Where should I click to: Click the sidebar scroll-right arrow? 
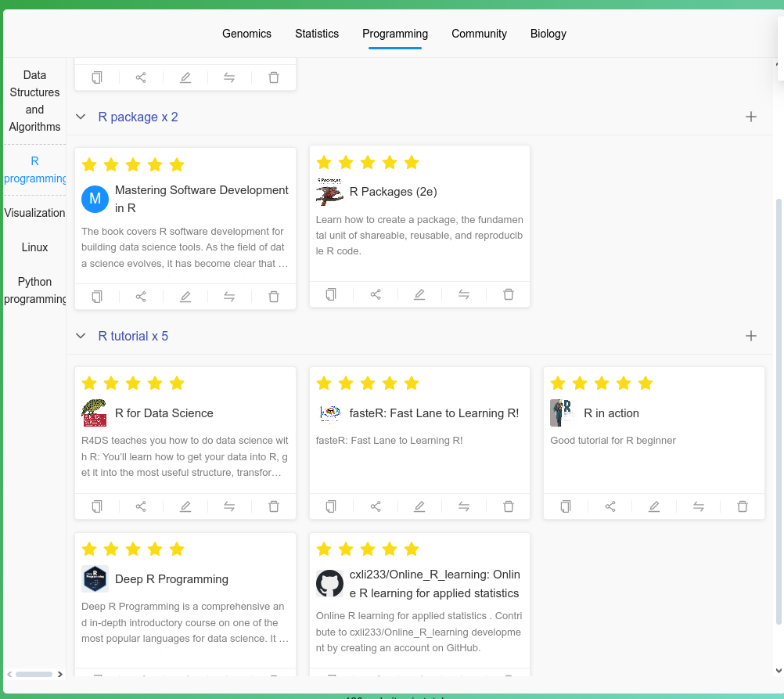click(60, 674)
